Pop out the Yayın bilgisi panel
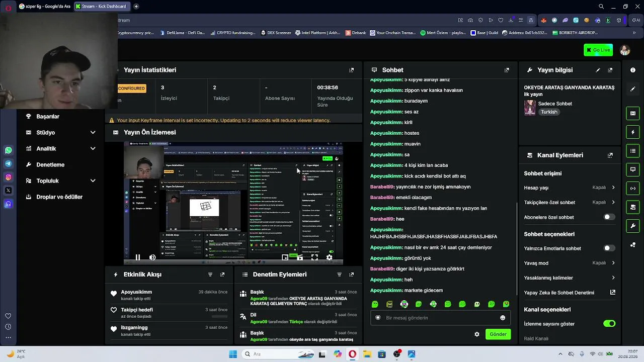Viewport: 644px width, 362px height. [x=610, y=70]
